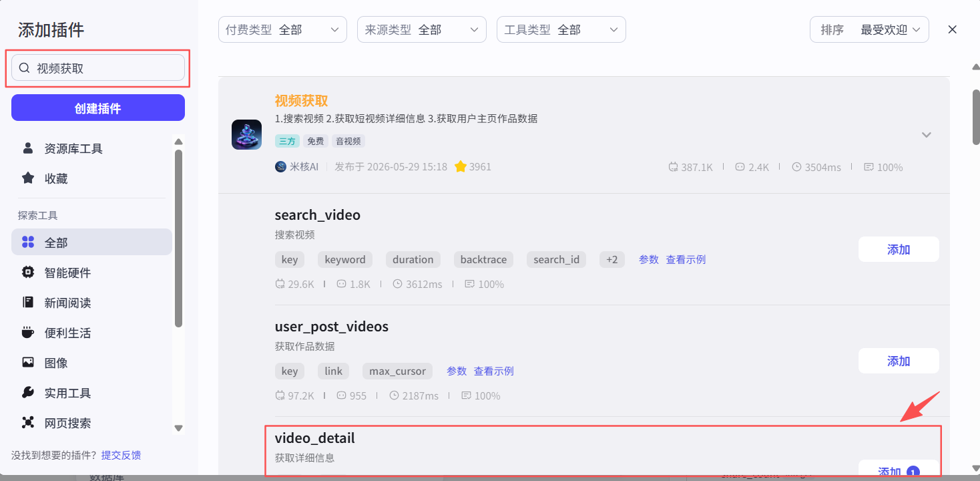980x481 pixels.
Task: Click the network icon for 网页搜索
Action: [28, 423]
